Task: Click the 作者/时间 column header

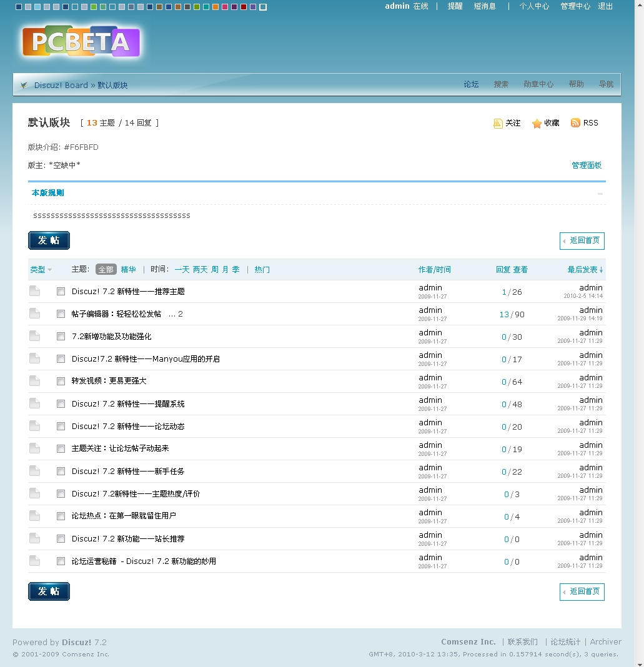Action: pos(434,270)
